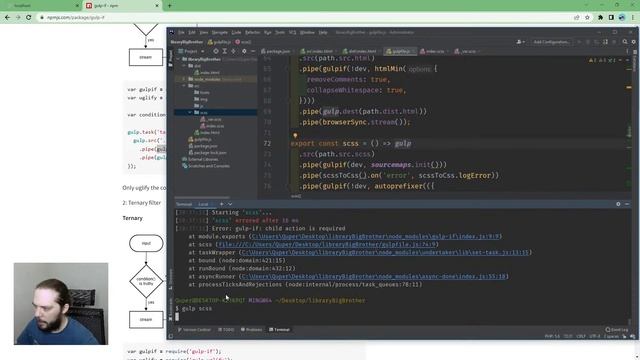The width and height of the screenshot is (640, 360).
Task: Open the Refactor menu in the IDE
Action: (253, 32)
